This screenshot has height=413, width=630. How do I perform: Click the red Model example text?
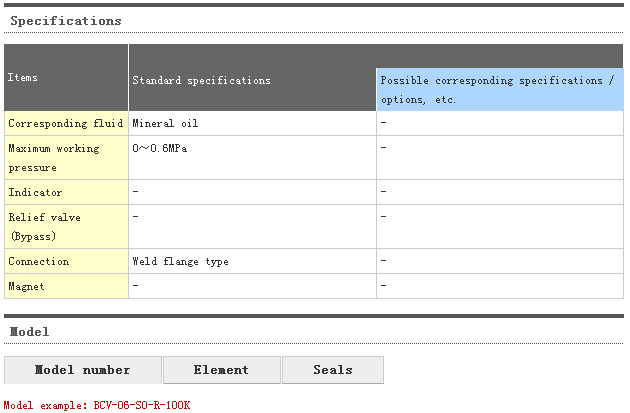(x=97, y=405)
